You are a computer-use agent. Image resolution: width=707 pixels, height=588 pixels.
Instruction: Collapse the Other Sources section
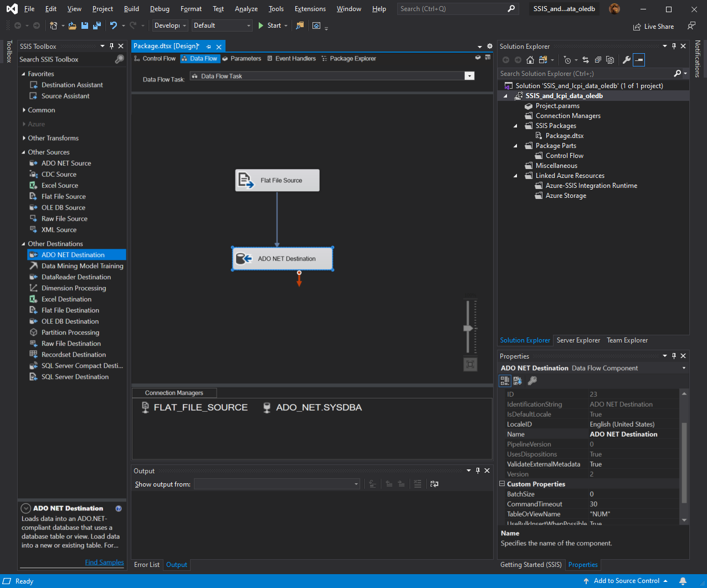[24, 152]
